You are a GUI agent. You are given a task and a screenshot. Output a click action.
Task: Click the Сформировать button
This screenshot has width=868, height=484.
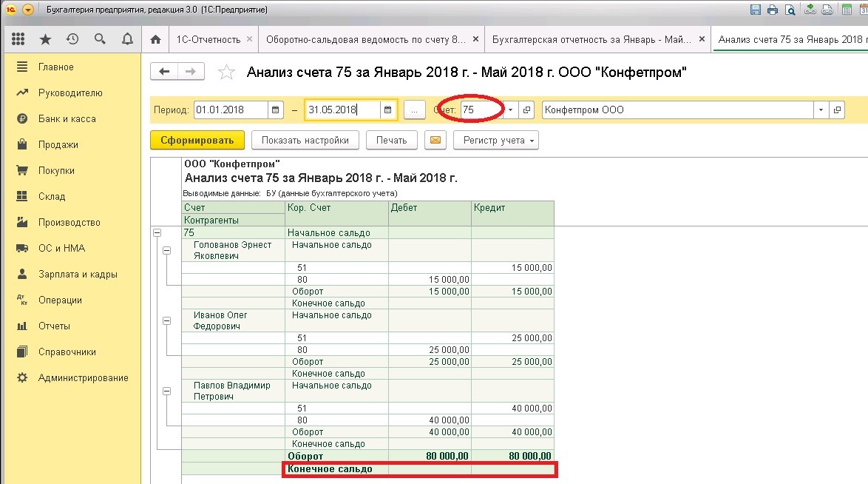(x=197, y=141)
